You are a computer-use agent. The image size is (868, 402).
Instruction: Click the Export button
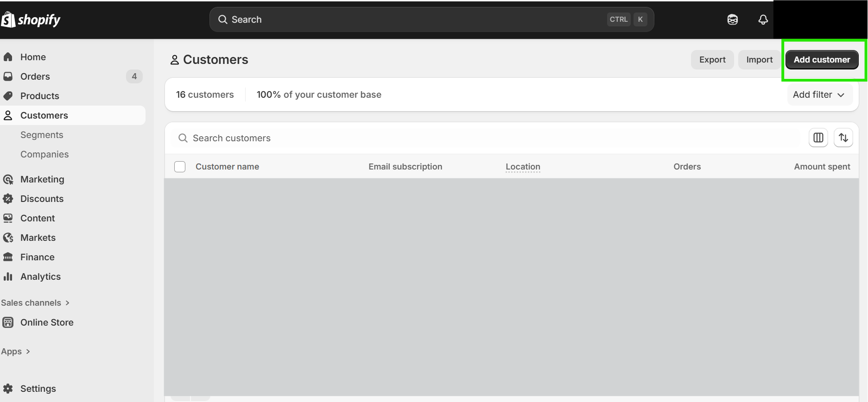(712, 60)
